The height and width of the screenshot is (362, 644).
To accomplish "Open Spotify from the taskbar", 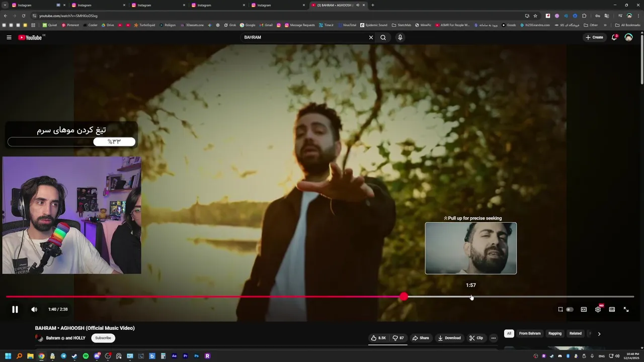I will tap(86, 356).
